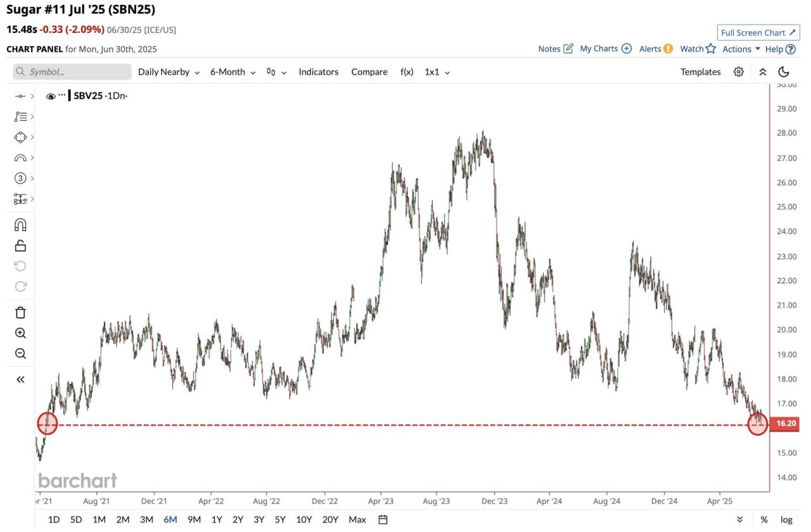Delete drawings with the trash icon
Viewport: 811px width, 532px height.
point(20,312)
